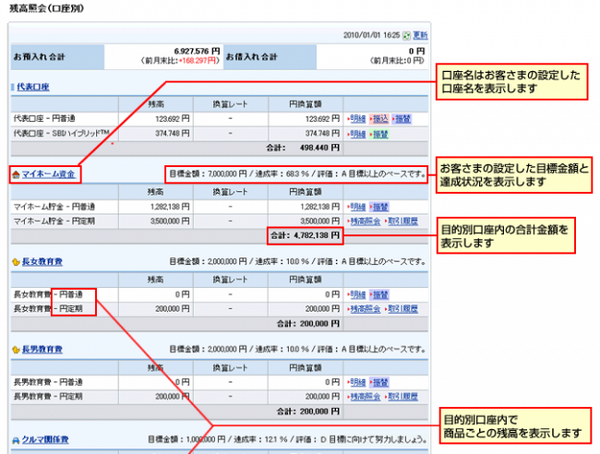Click the row name マイホーム貯金 - 円定期

click(x=54, y=221)
